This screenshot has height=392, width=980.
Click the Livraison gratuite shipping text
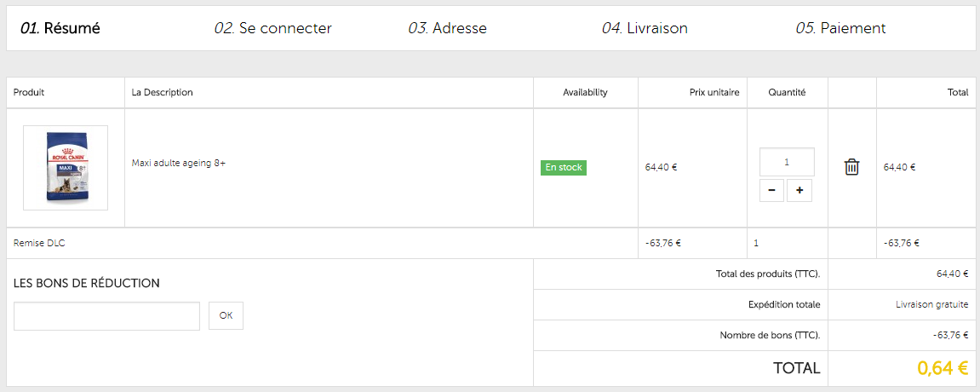pyautogui.click(x=931, y=305)
